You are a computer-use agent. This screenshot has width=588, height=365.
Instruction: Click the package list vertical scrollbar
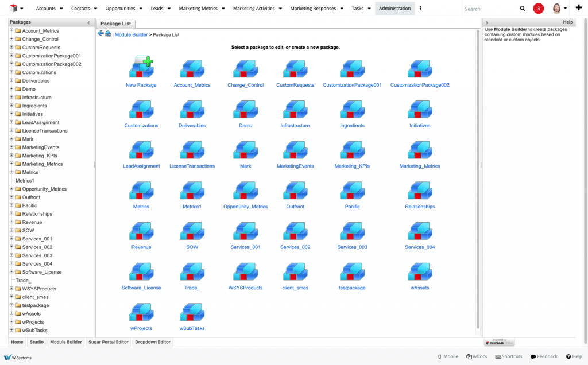click(x=478, y=179)
